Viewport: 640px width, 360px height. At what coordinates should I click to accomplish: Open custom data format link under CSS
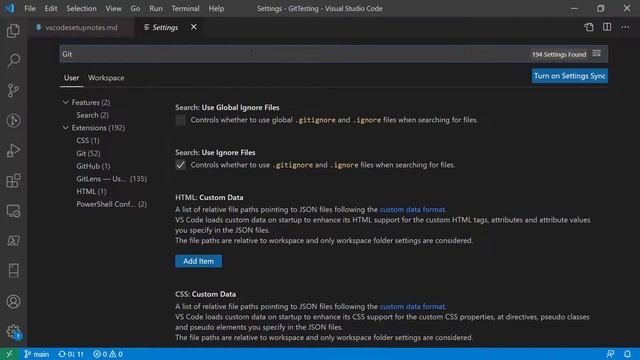point(412,307)
